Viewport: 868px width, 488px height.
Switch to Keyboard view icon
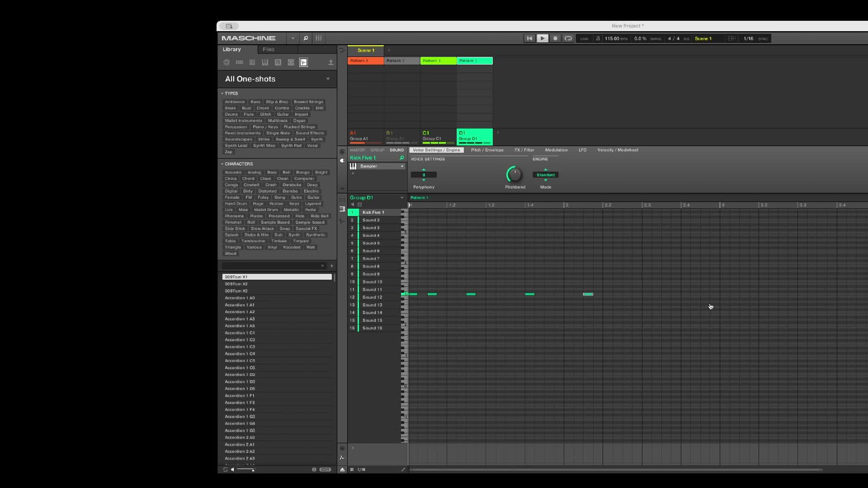(x=342, y=209)
